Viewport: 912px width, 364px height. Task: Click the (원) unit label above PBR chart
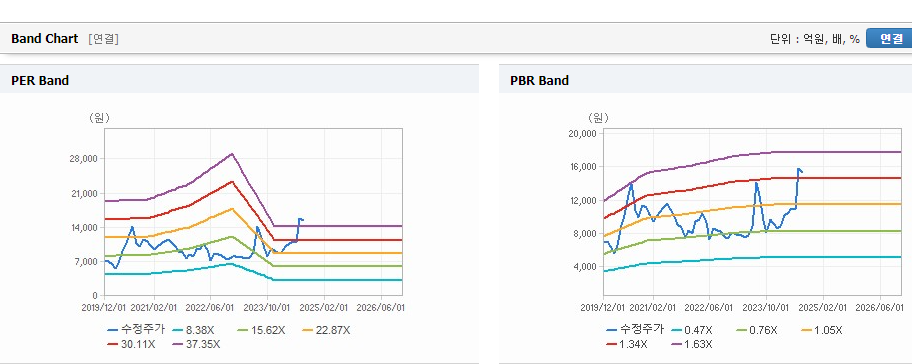pyautogui.click(x=598, y=118)
